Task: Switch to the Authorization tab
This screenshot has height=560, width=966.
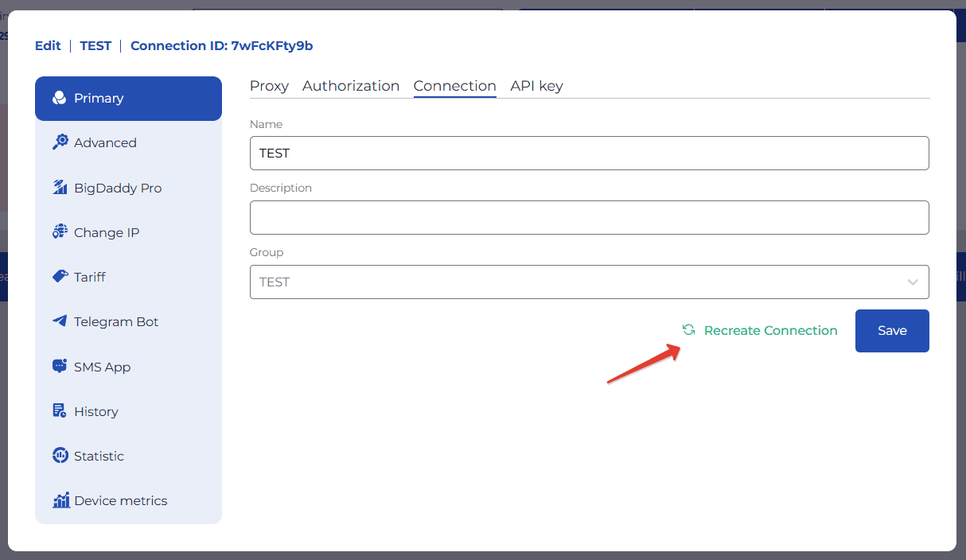Action: coord(351,86)
